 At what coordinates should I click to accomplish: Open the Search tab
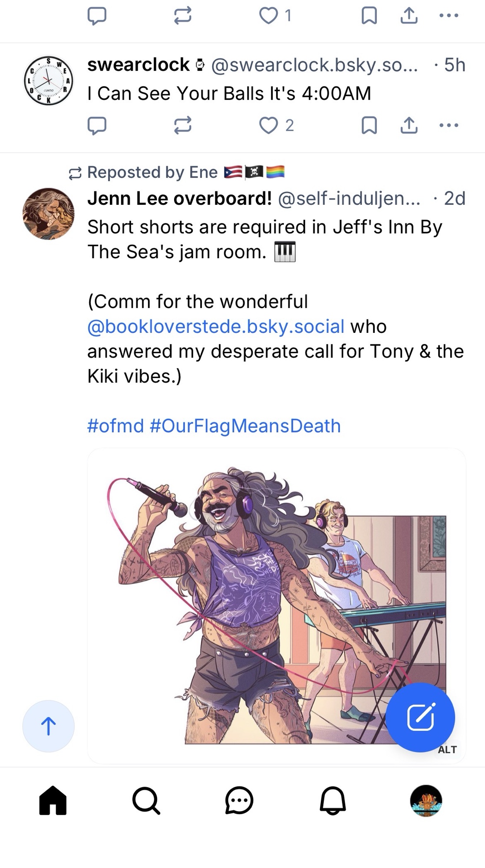[x=146, y=800]
